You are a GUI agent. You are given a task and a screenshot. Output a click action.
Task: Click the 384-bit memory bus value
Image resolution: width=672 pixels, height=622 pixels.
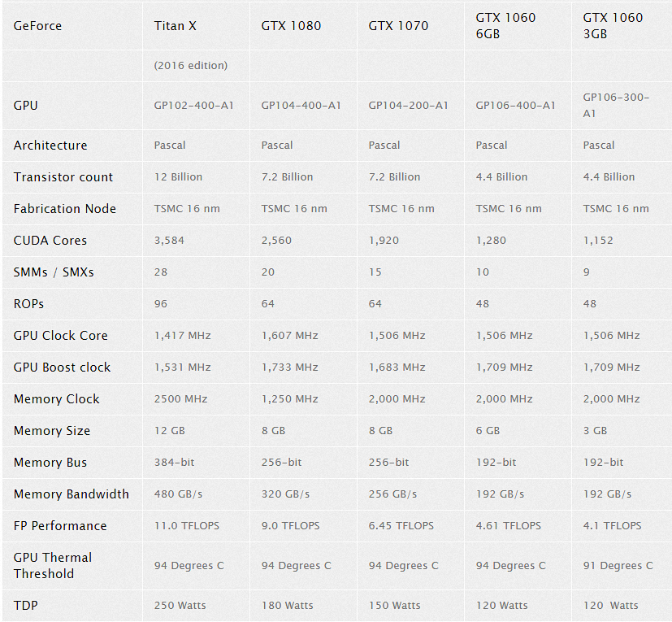coord(174,463)
